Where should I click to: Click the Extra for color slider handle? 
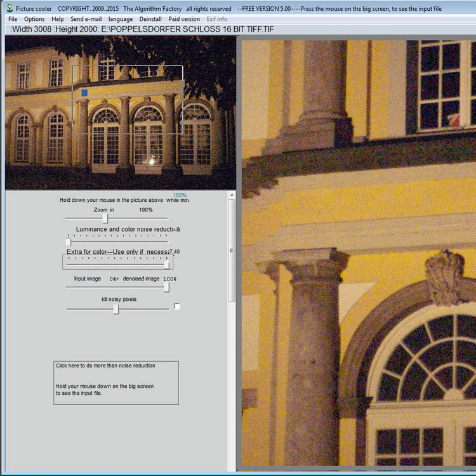pyautogui.click(x=166, y=265)
